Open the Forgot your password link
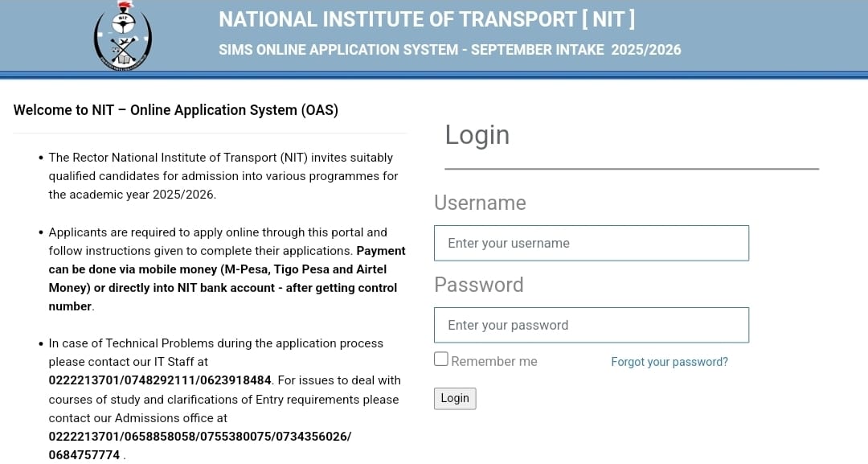 coord(669,362)
